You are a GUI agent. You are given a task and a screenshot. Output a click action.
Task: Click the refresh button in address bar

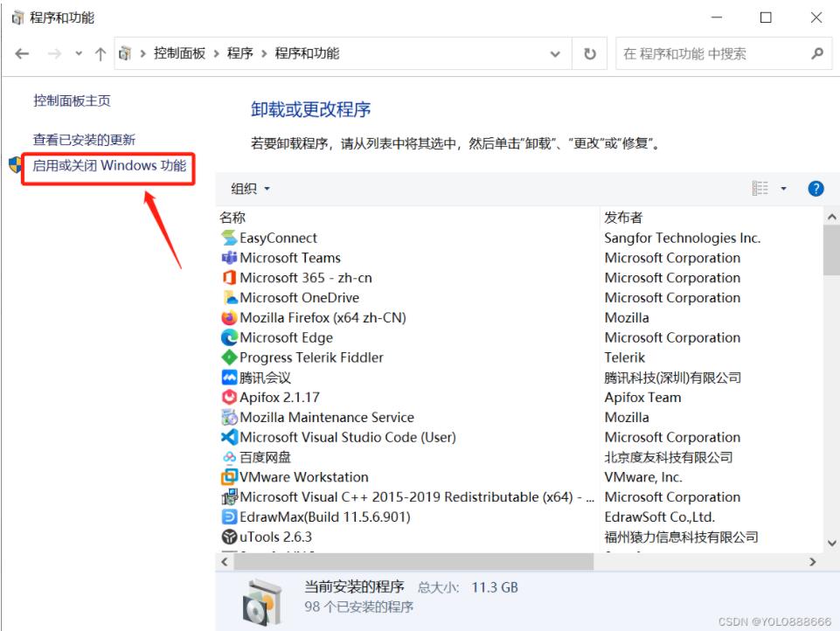[x=589, y=53]
